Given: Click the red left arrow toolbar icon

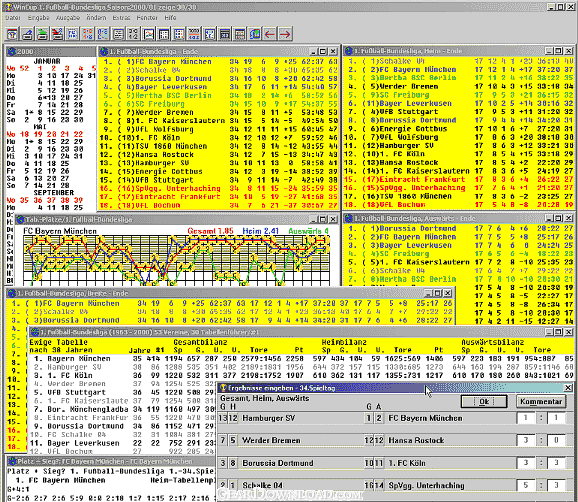Looking at the screenshot, I should point(270,34).
